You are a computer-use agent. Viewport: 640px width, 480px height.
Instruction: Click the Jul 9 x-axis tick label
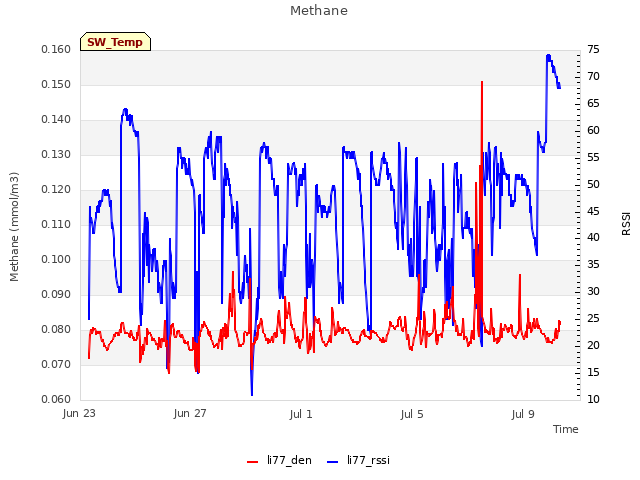[523, 414]
